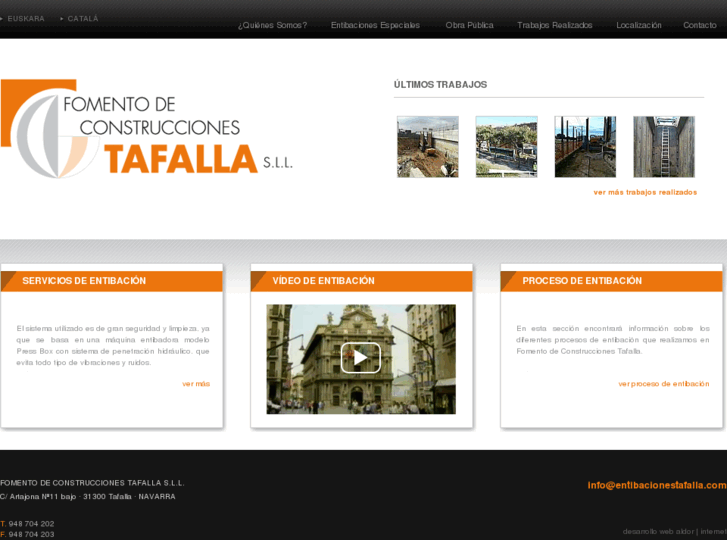Click the Últimos Trabajos heading

440,84
